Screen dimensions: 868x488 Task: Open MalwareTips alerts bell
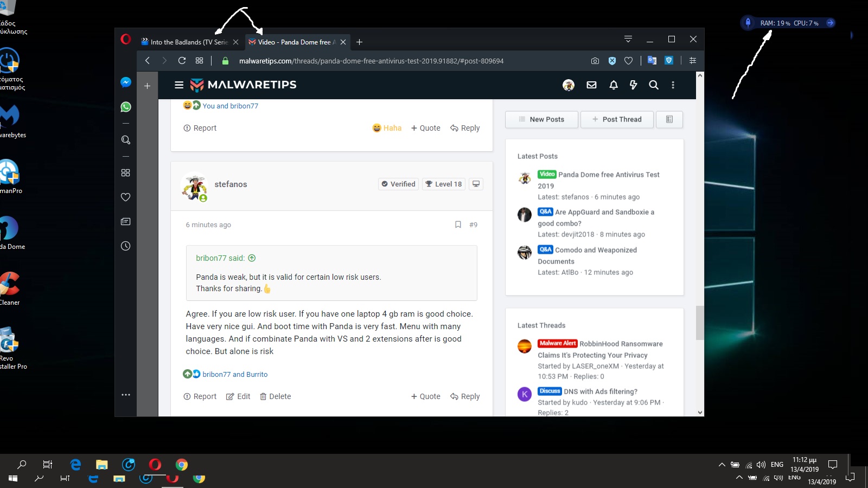click(x=614, y=85)
